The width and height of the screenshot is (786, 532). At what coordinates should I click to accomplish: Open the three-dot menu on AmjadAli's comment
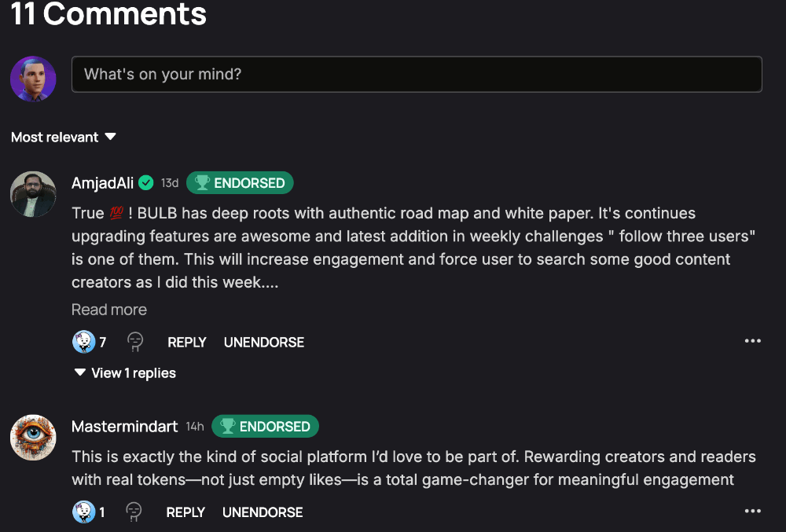point(752,341)
